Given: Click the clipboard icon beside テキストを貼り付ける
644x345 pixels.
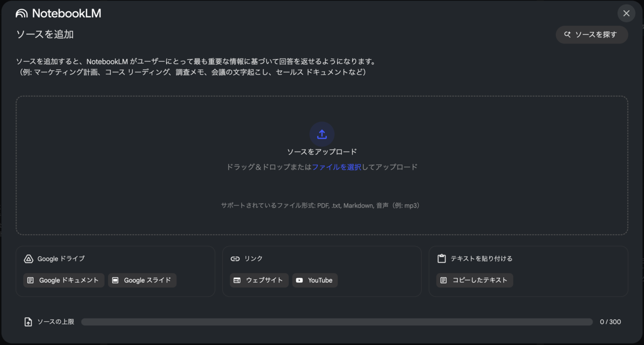Looking at the screenshot, I should tap(442, 258).
